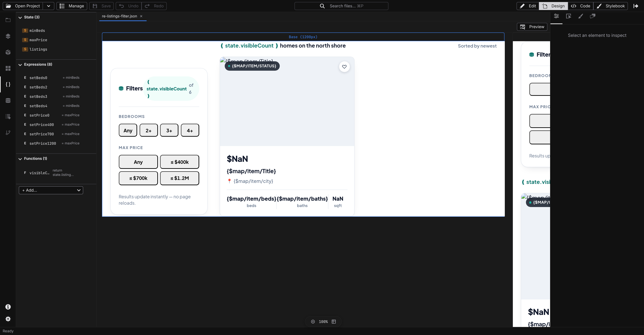Select the setPrice400 expression
This screenshot has height=335, width=644.
tap(56, 125)
